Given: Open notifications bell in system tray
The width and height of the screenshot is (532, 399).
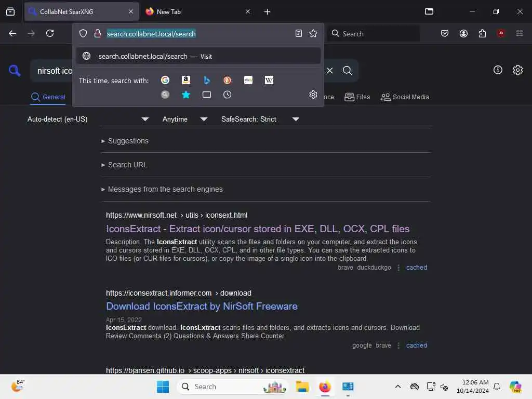Looking at the screenshot, I should click(497, 387).
